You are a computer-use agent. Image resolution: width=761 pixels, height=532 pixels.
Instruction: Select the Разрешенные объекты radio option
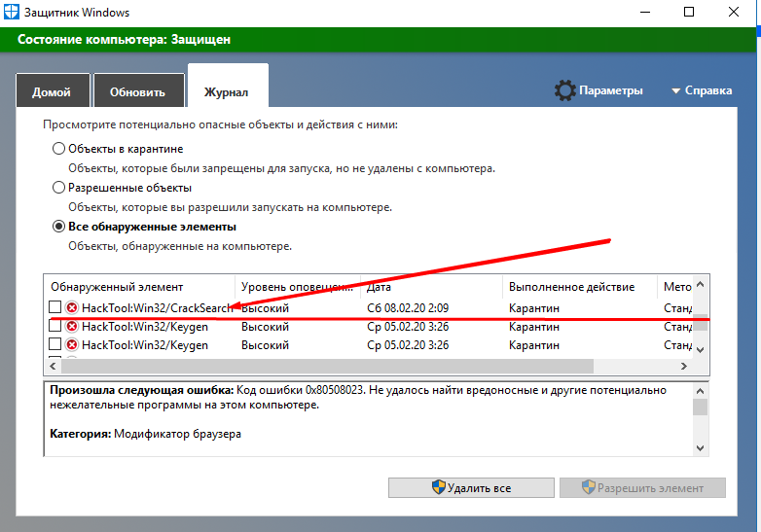point(58,187)
